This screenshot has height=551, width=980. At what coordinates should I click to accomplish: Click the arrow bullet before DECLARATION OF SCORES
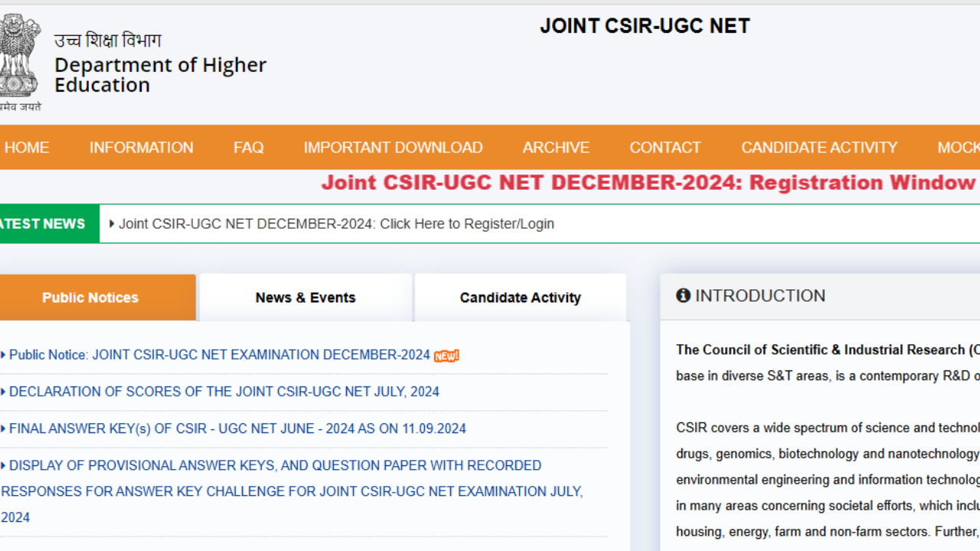point(3,391)
